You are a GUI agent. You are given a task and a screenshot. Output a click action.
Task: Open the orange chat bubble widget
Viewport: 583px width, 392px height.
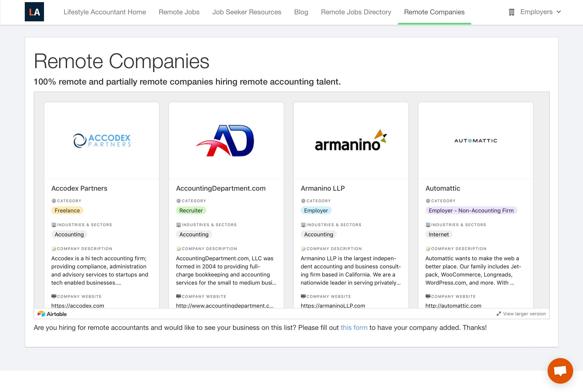(560, 370)
